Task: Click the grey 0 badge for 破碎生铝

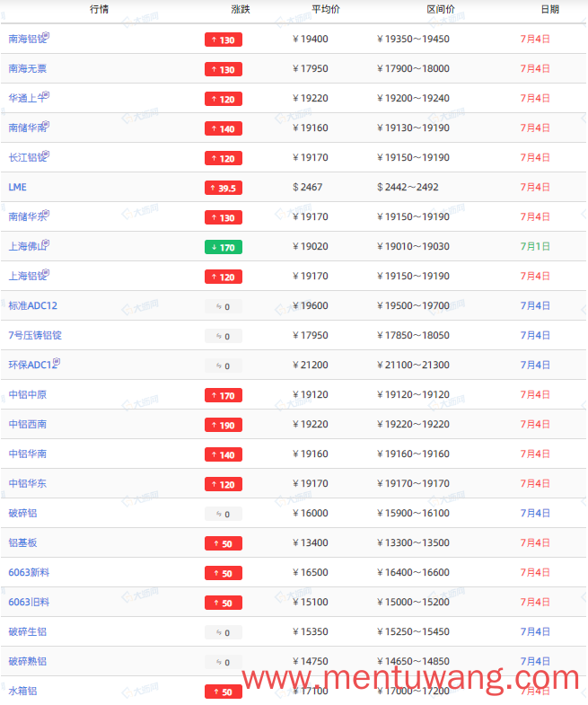Action: (x=224, y=632)
